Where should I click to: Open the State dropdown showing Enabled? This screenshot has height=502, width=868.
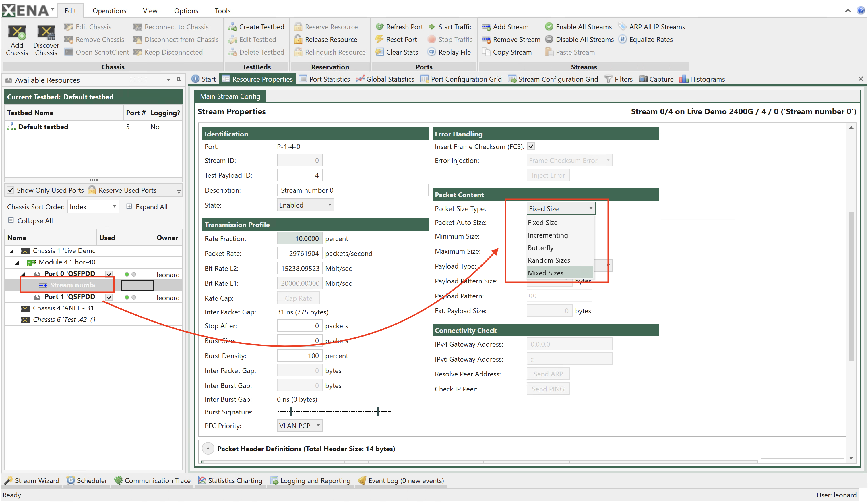pyautogui.click(x=305, y=205)
